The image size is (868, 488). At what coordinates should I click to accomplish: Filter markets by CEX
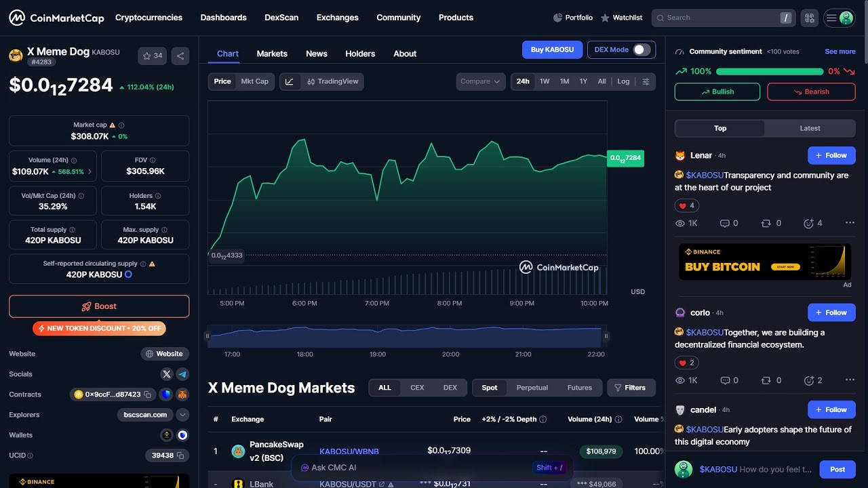417,388
